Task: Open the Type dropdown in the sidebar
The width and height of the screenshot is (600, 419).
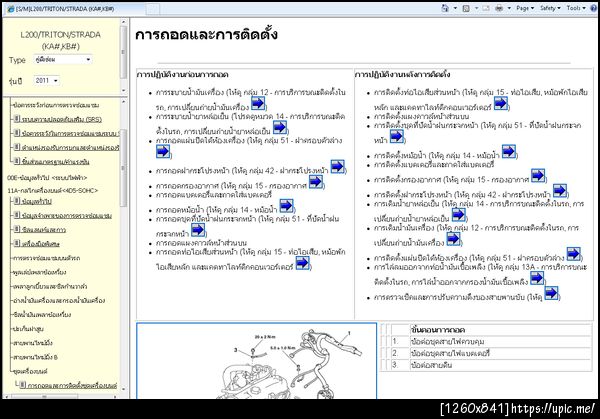Action: point(63,60)
